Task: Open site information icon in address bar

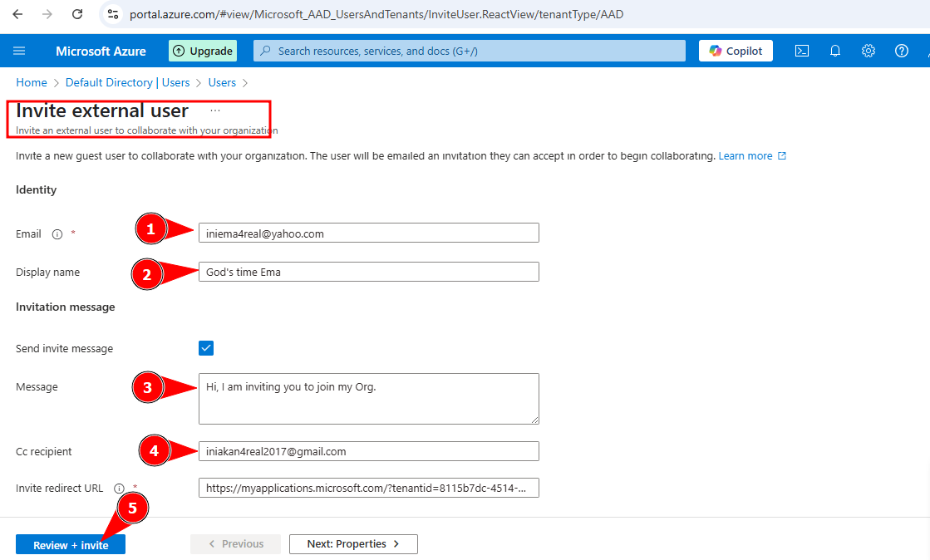Action: pyautogui.click(x=113, y=14)
